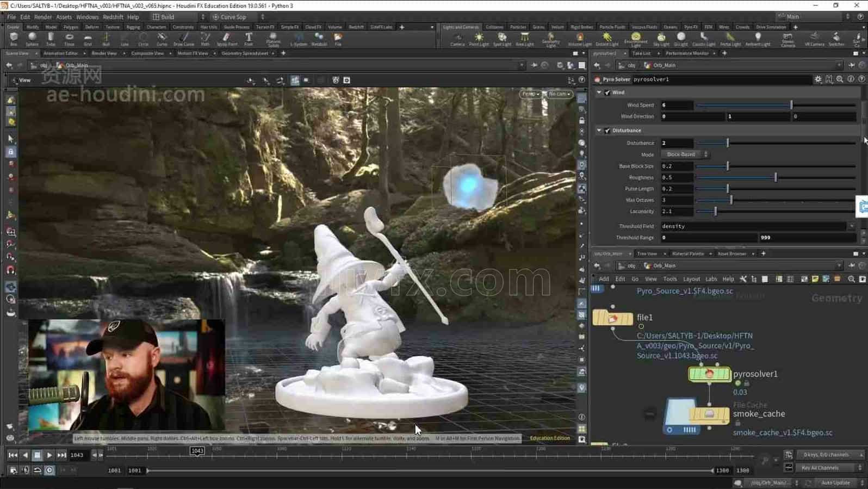
Task: Select the Box shelf tool
Action: (x=14, y=39)
